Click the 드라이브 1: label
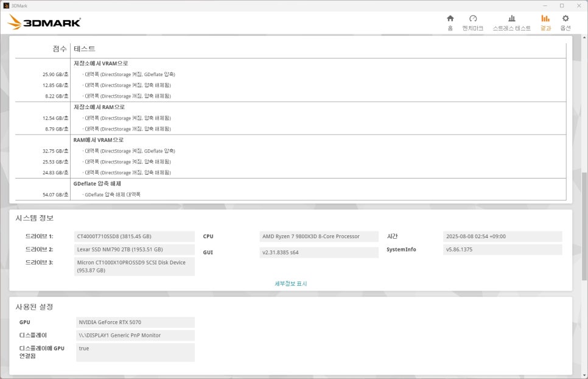This screenshot has height=379, width=588. [39, 236]
